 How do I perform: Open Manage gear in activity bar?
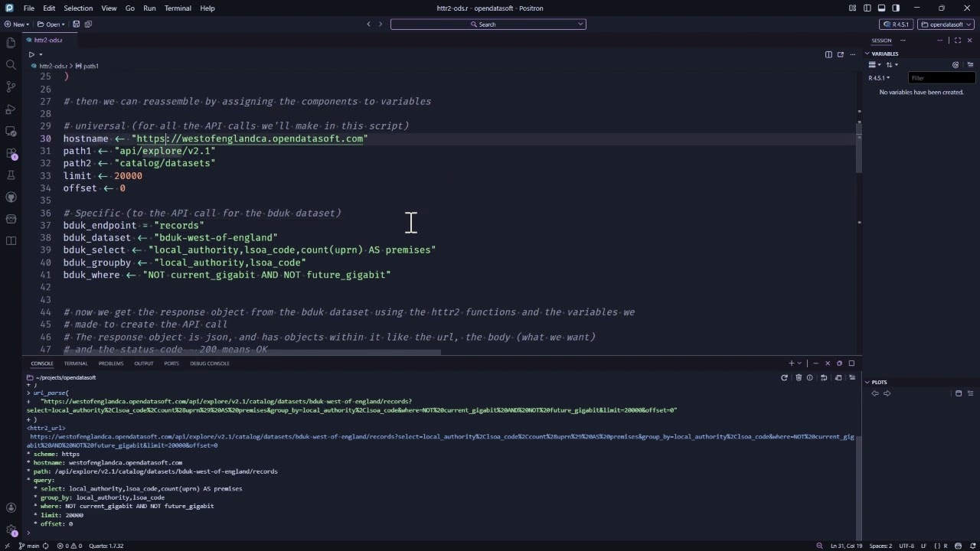(x=11, y=530)
